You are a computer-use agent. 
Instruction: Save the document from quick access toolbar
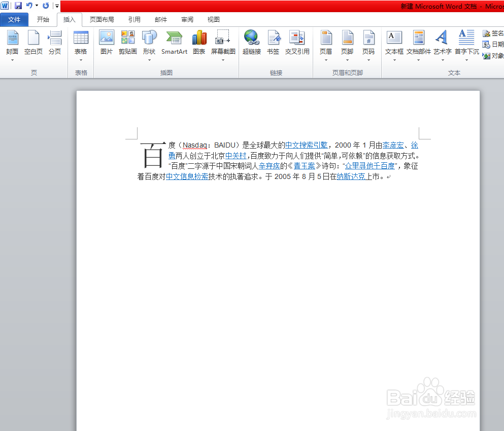click(18, 6)
